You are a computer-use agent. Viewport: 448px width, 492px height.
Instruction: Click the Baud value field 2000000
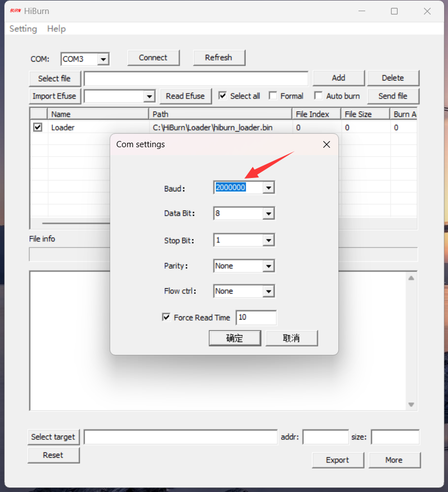(238, 188)
